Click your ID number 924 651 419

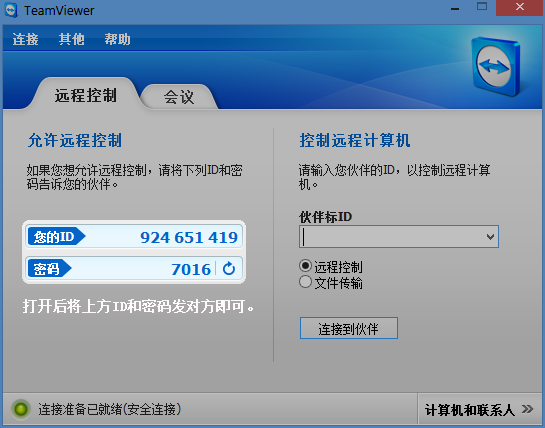[189, 237]
